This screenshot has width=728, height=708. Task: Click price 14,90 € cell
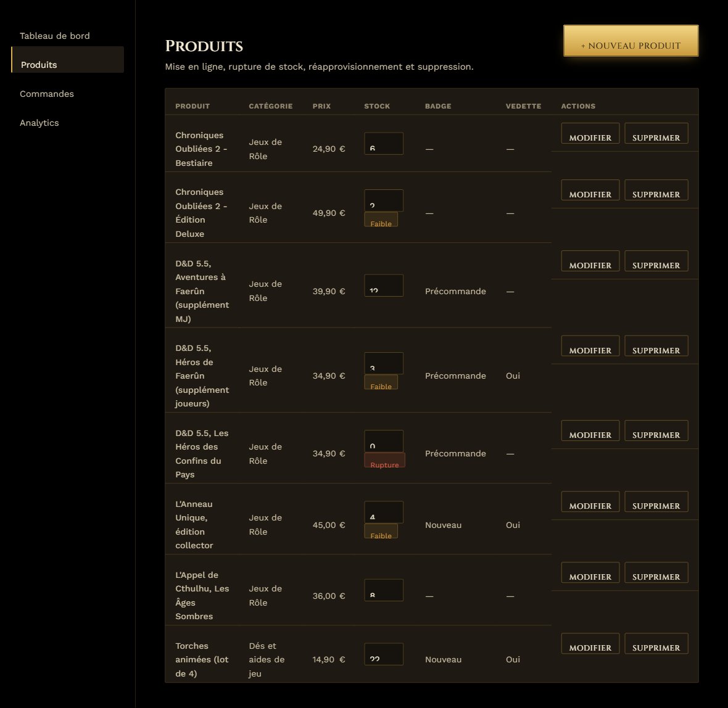329,659
